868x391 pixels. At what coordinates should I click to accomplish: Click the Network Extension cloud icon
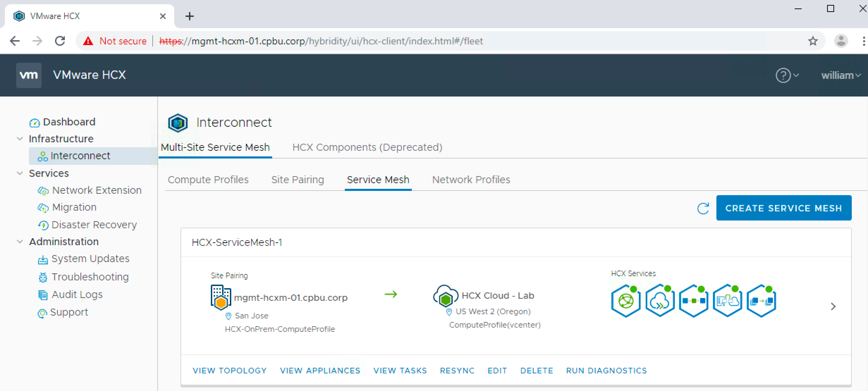pos(43,191)
